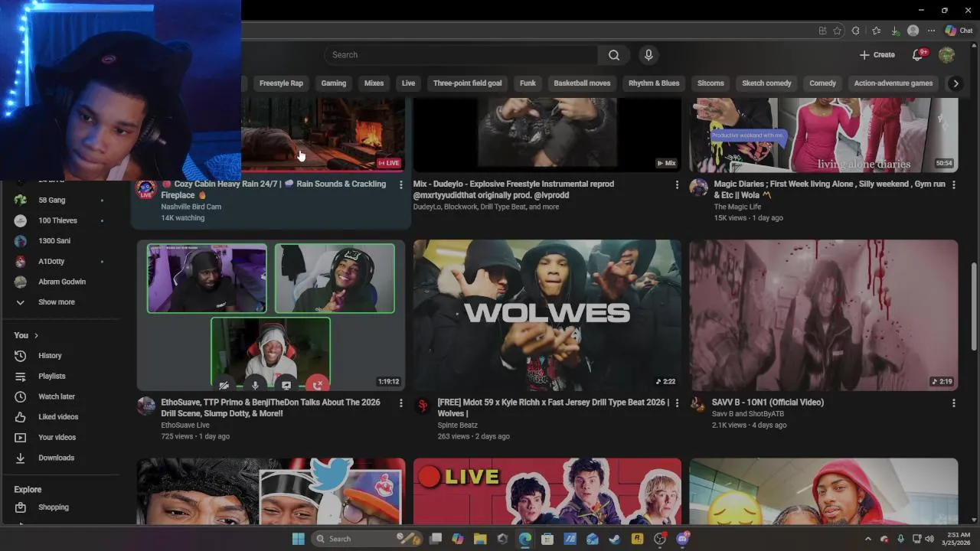Select the Action-adventure games chip

893,83
